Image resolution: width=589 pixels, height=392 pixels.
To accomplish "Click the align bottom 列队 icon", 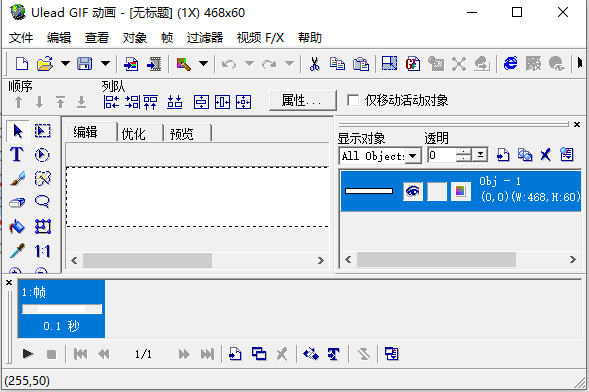I will 175,102.
